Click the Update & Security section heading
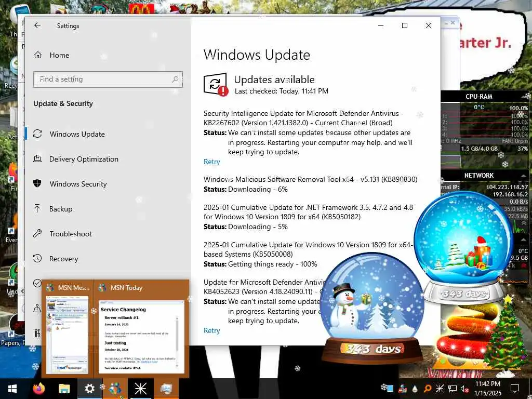Screen dimensions: 532x399 pos(63,103)
